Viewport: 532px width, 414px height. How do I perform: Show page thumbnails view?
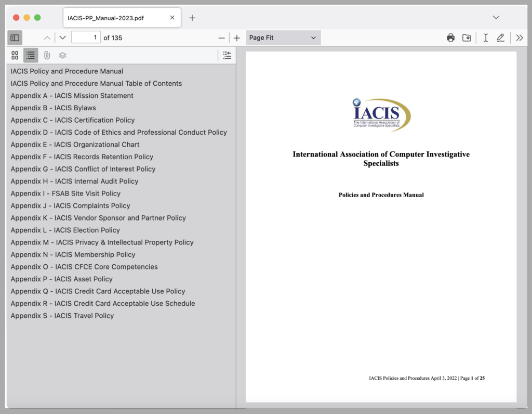(x=15, y=55)
